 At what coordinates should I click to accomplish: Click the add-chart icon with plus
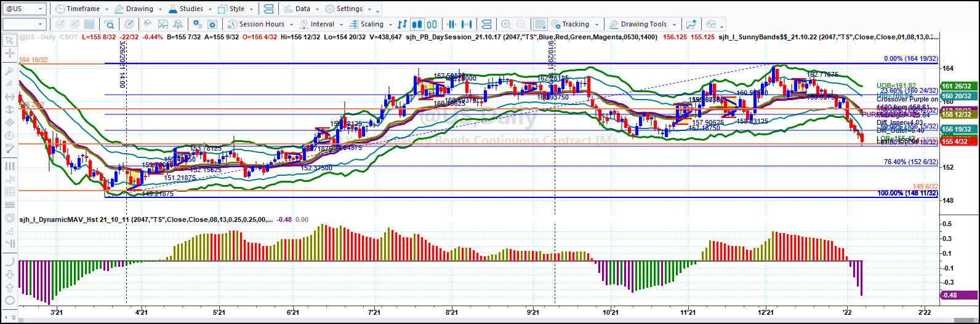pyautogui.click(x=691, y=24)
